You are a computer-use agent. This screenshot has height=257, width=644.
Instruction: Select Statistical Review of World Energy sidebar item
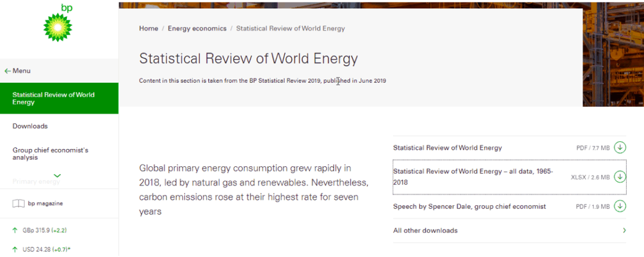coord(54,98)
